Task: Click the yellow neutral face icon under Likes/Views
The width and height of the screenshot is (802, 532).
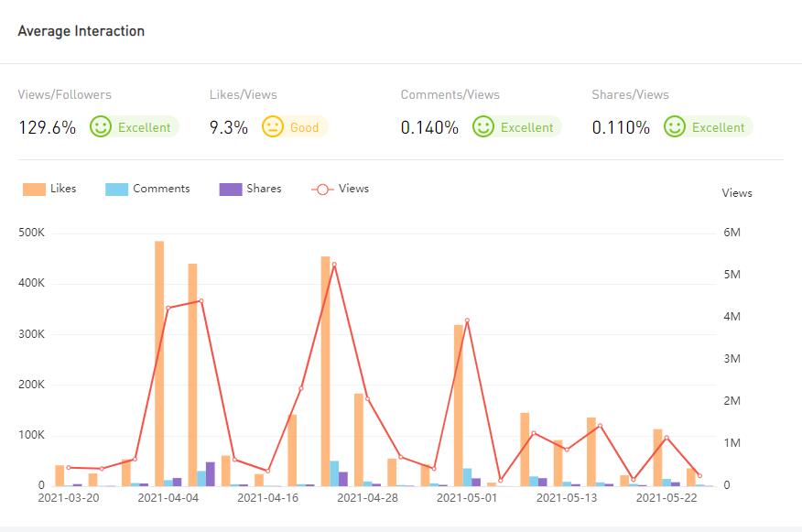Action: click(x=273, y=127)
